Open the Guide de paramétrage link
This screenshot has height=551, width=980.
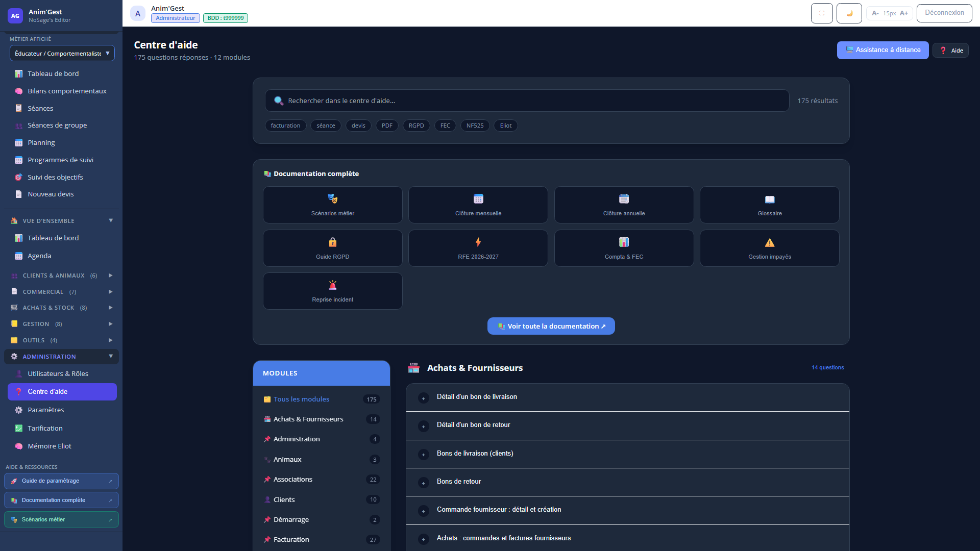tap(61, 481)
